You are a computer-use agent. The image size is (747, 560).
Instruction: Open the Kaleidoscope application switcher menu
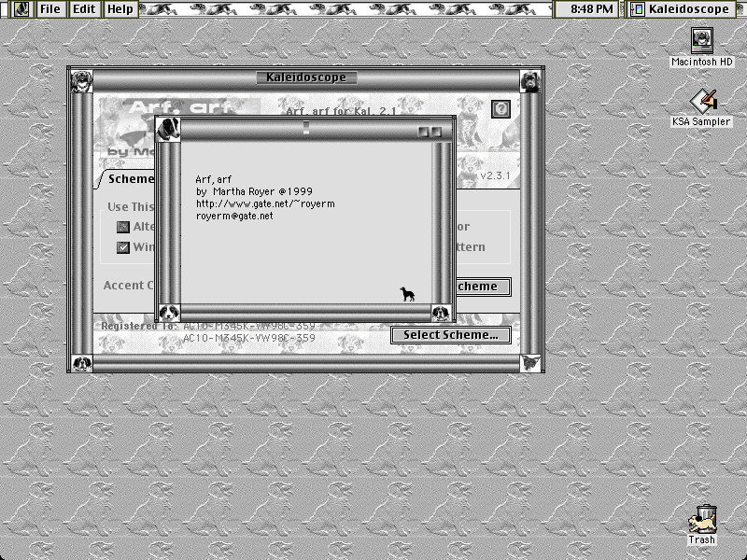pyautogui.click(x=681, y=9)
